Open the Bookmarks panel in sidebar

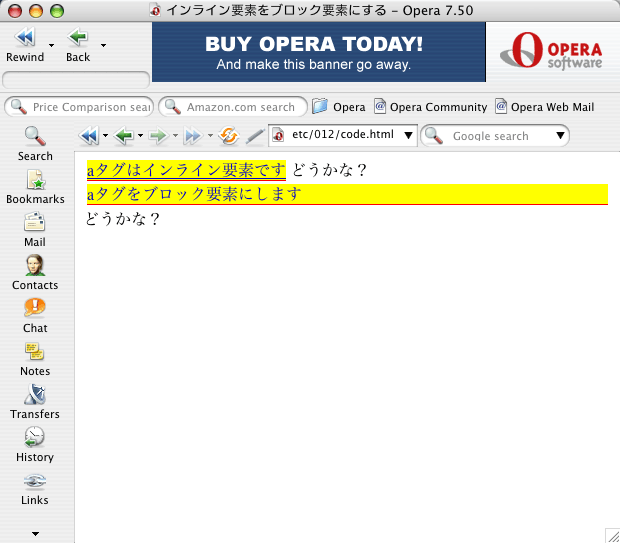coord(35,187)
